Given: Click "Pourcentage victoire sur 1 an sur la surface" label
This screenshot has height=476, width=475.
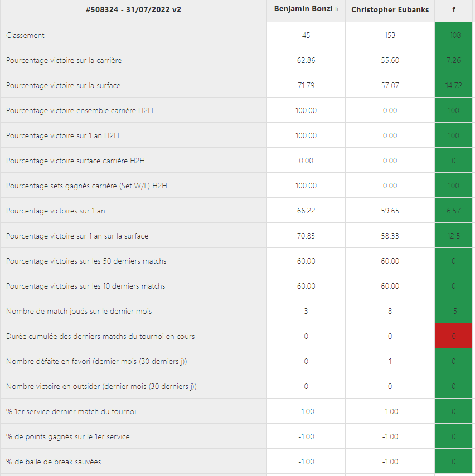Looking at the screenshot, I should click(77, 236).
